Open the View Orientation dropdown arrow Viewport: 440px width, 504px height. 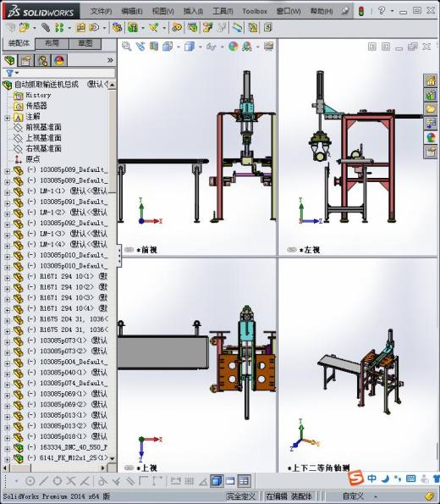click(179, 47)
